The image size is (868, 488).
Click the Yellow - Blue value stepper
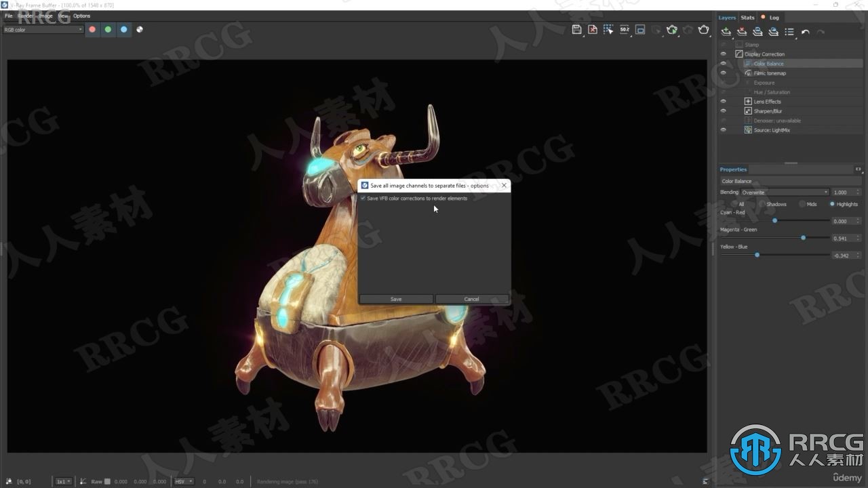click(859, 256)
